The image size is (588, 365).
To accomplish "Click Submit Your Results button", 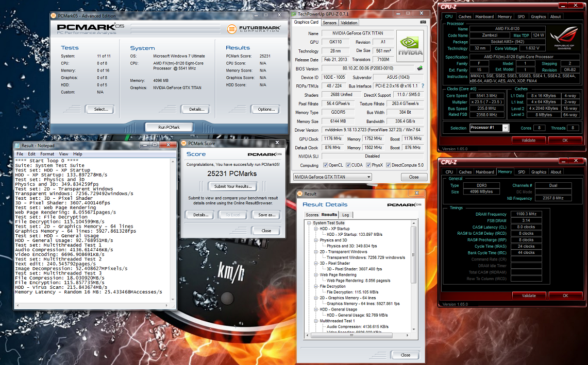I will pyautogui.click(x=233, y=186).
